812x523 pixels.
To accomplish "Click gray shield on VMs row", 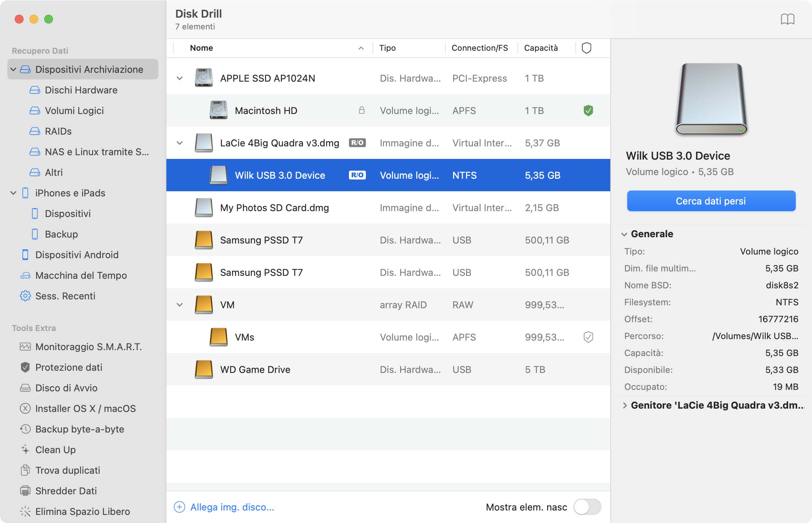I will pyautogui.click(x=588, y=337).
